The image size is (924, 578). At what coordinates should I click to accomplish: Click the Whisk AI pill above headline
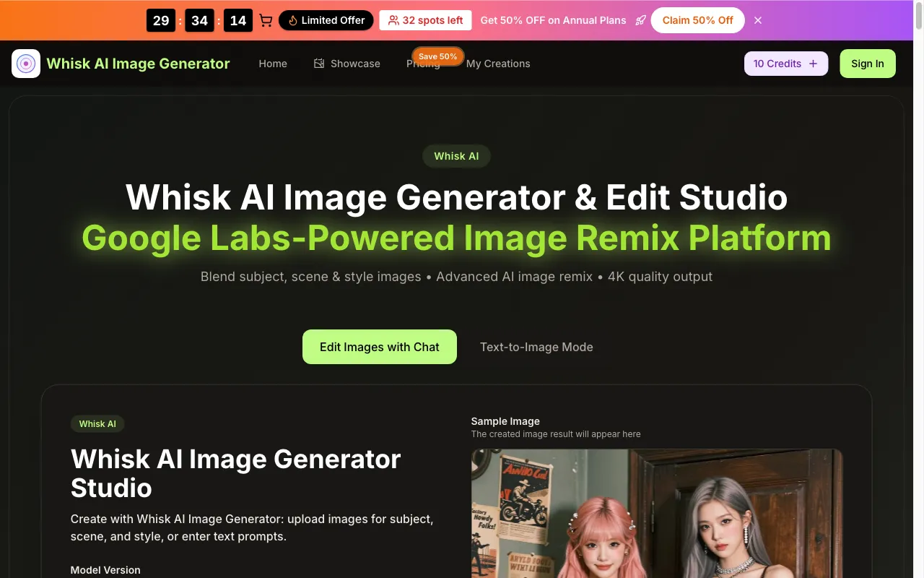(456, 156)
